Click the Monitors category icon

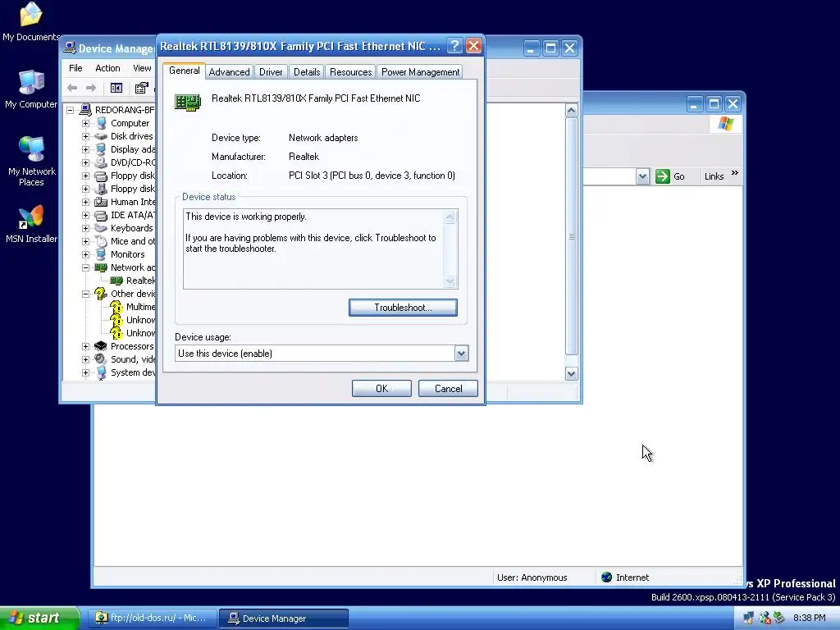point(101,254)
